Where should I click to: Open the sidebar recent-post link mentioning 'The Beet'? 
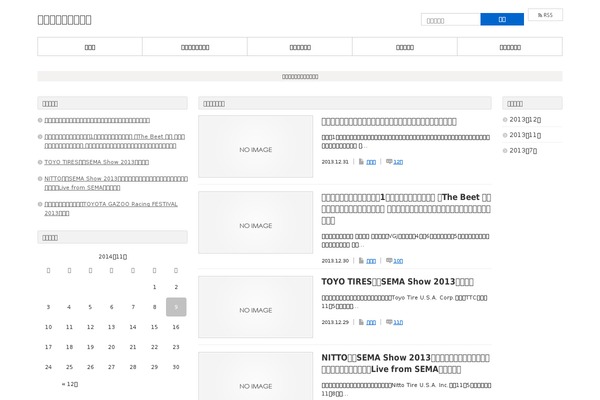point(114,141)
